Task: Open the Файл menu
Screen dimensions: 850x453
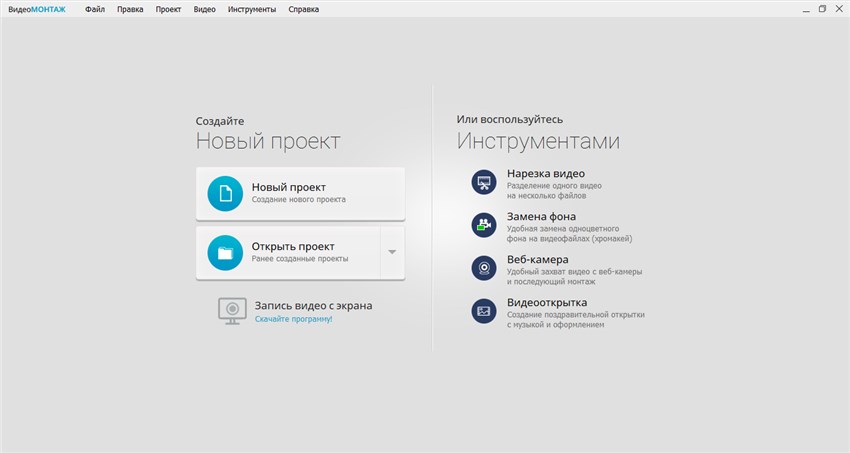Action: 95,9
